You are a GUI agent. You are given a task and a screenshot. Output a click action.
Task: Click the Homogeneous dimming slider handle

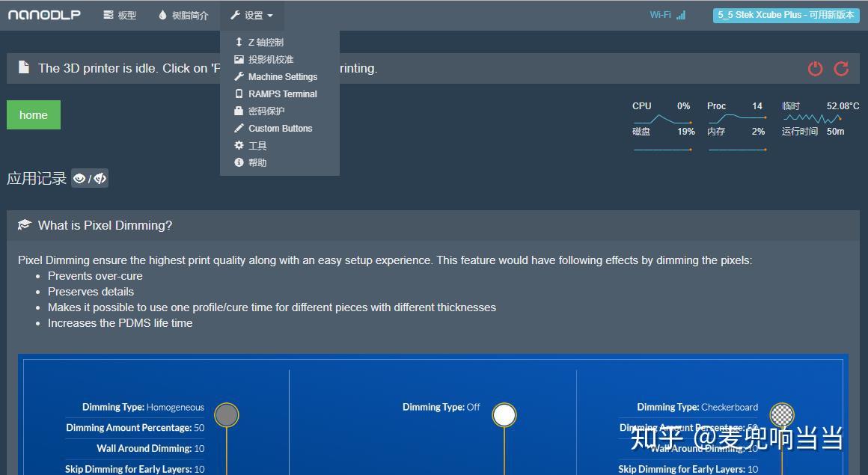click(227, 414)
